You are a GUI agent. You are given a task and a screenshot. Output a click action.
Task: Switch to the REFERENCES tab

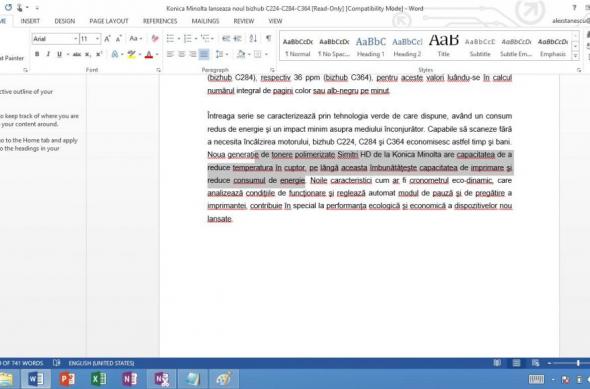[x=160, y=21]
